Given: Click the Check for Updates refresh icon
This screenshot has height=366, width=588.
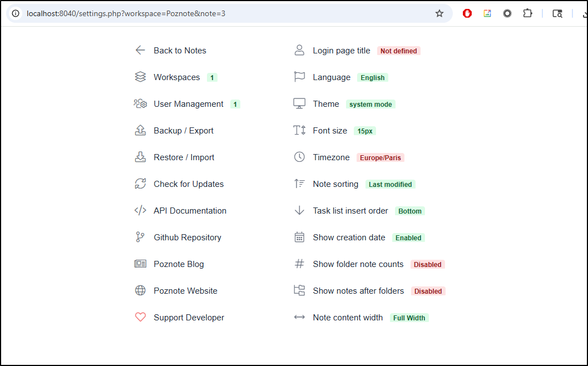Looking at the screenshot, I should coord(140,184).
